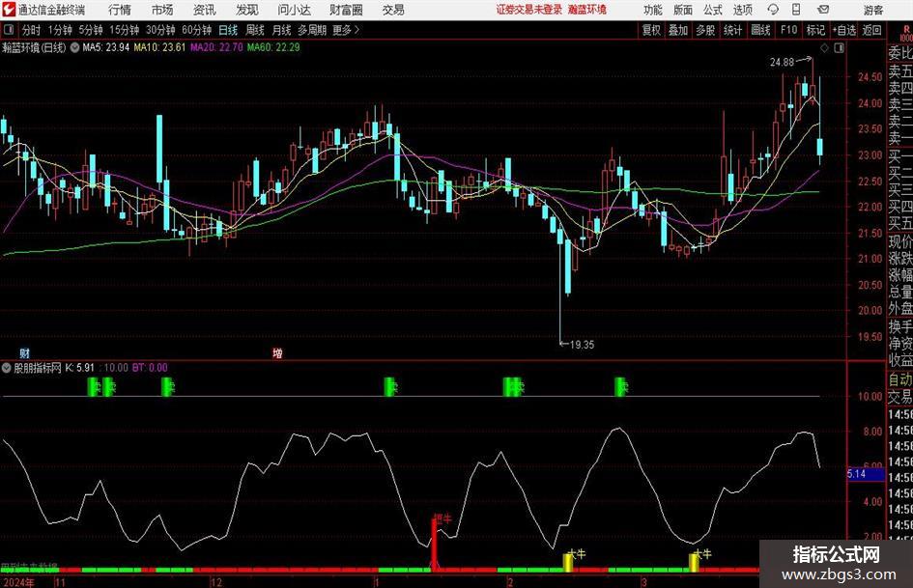This screenshot has width=913, height=588.
Task: Open the mail message icon
Action: click(823, 10)
